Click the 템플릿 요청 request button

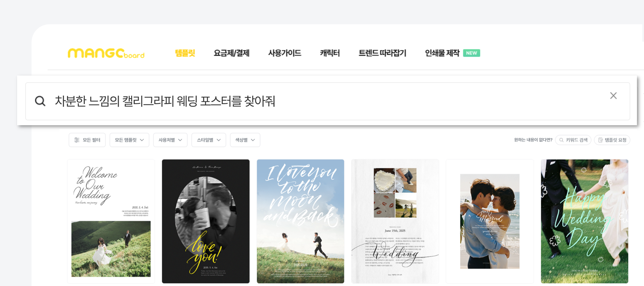click(612, 140)
